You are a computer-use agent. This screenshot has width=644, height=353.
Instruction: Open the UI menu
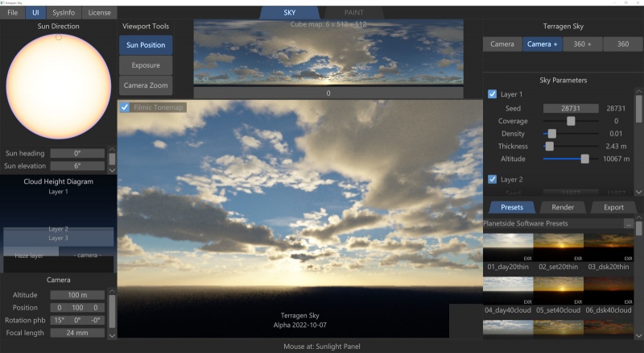click(35, 13)
